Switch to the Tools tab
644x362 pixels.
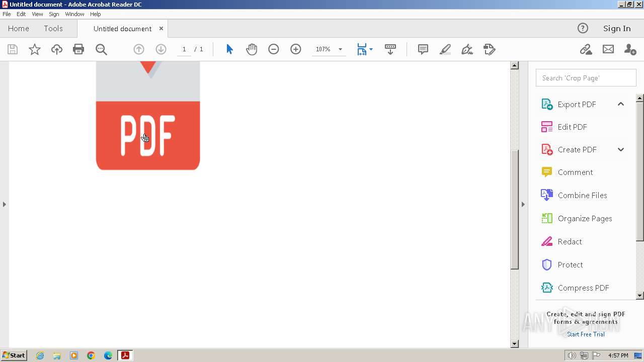53,29
